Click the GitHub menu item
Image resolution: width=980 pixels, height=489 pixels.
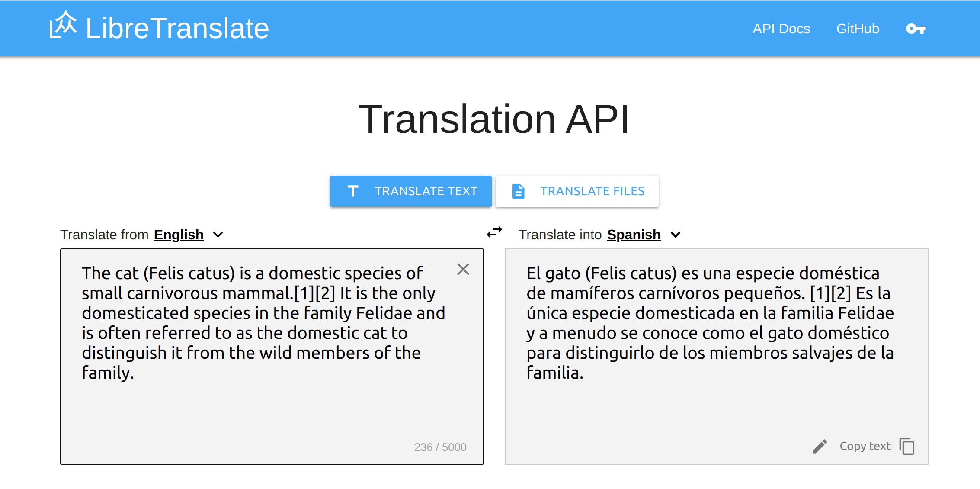pyautogui.click(x=858, y=28)
